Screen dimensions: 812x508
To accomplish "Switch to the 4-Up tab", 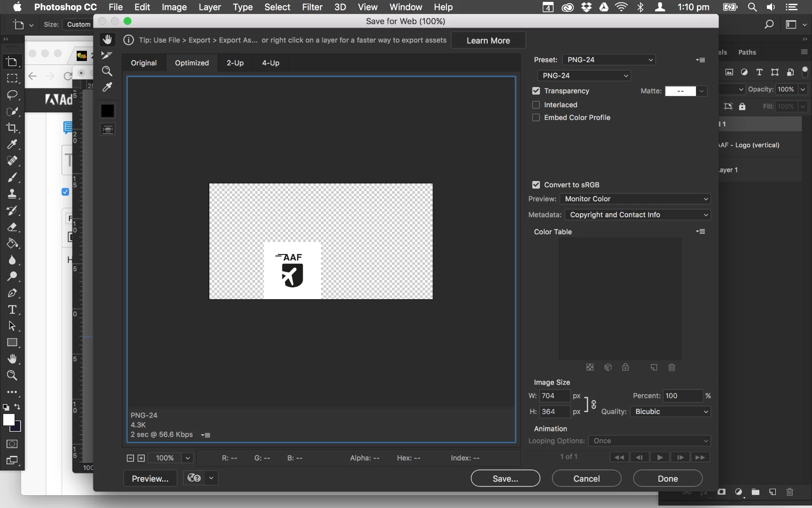I will tap(271, 63).
